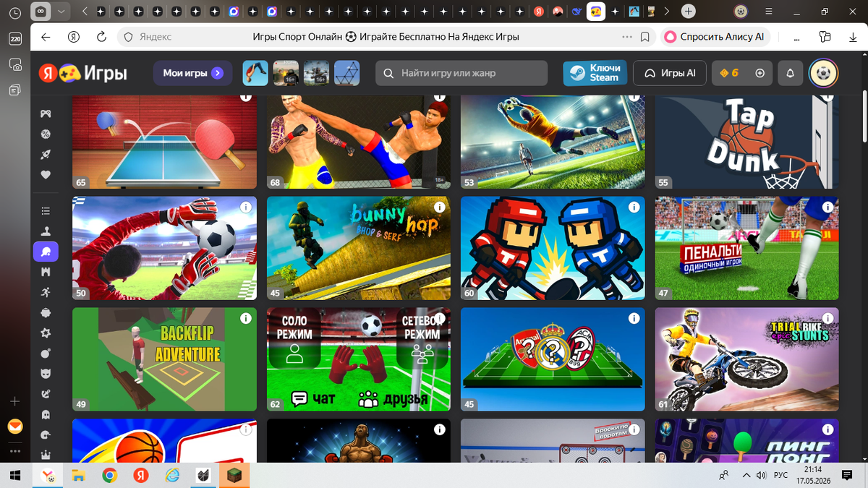Click the search field Найти игру или жанр
The height and width of the screenshot is (488, 868).
click(x=461, y=73)
